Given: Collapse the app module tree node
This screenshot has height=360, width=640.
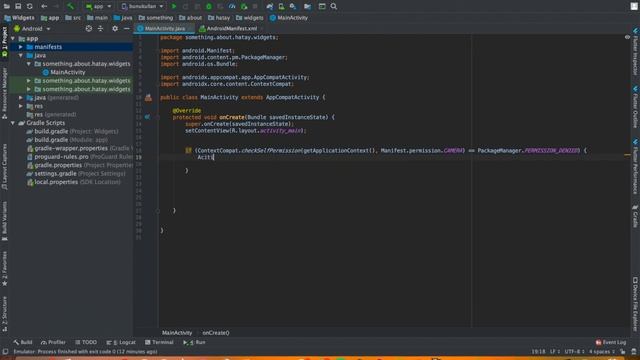Looking at the screenshot, I should (x=13, y=39).
